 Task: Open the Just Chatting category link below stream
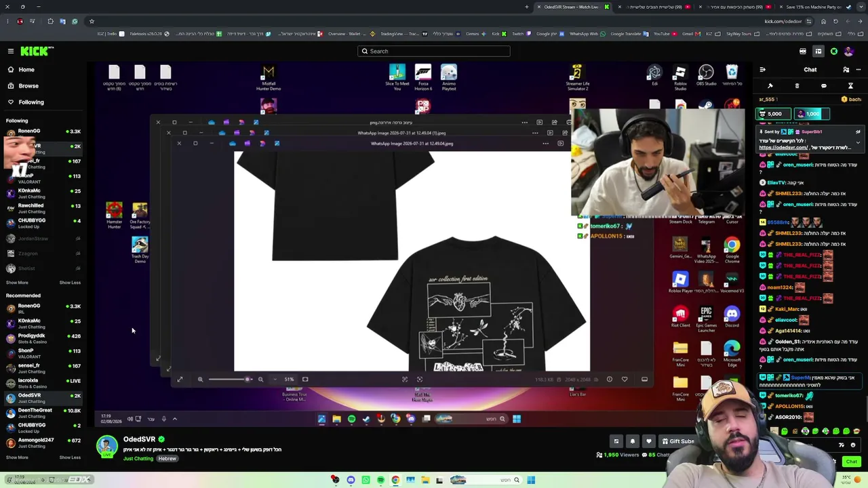(138, 459)
